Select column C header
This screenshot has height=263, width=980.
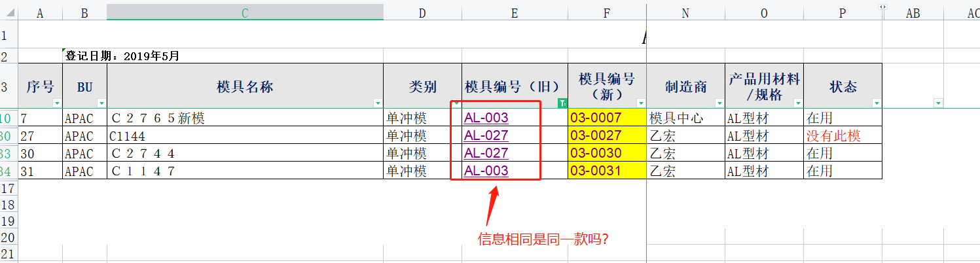pyautogui.click(x=245, y=12)
